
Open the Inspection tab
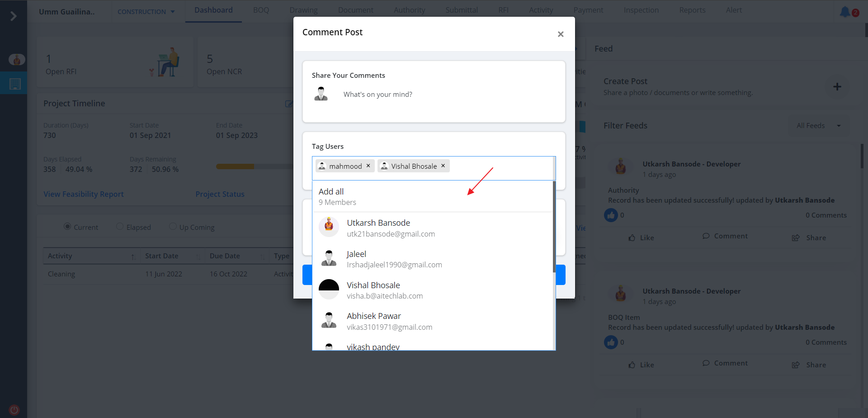point(641,10)
